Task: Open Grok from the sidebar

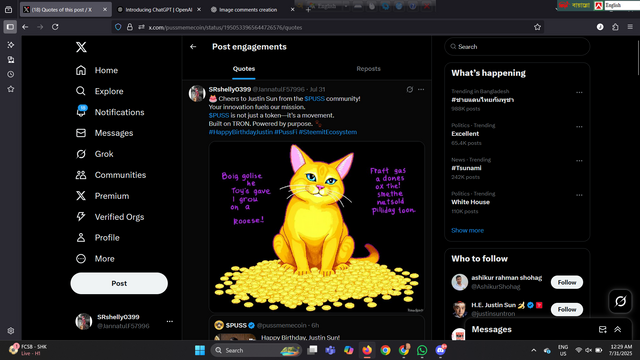Action: [x=95, y=154]
